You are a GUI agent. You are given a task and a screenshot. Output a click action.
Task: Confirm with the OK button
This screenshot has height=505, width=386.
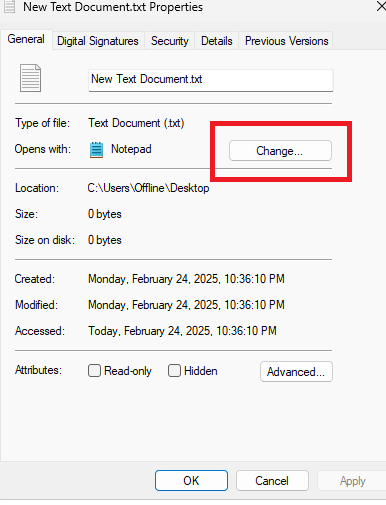click(191, 481)
